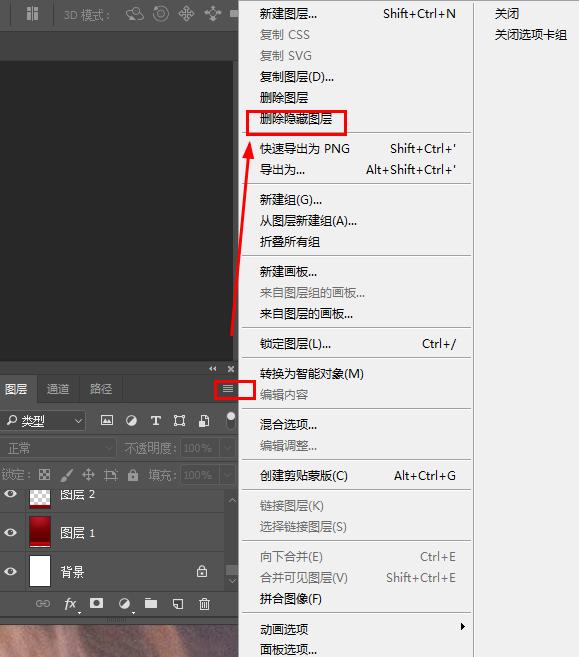Choose 复制图层(D)... from the menu
Image resolution: width=579 pixels, height=657 pixels.
(x=297, y=77)
